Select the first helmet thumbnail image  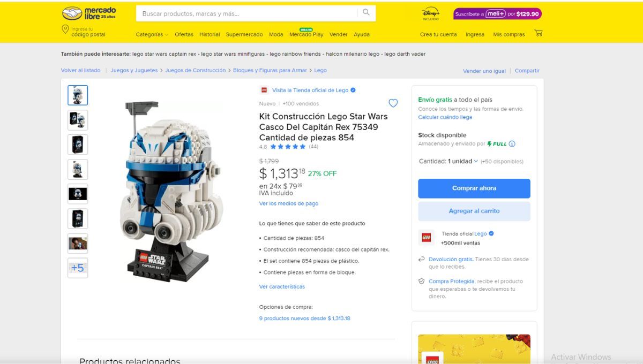78,95
